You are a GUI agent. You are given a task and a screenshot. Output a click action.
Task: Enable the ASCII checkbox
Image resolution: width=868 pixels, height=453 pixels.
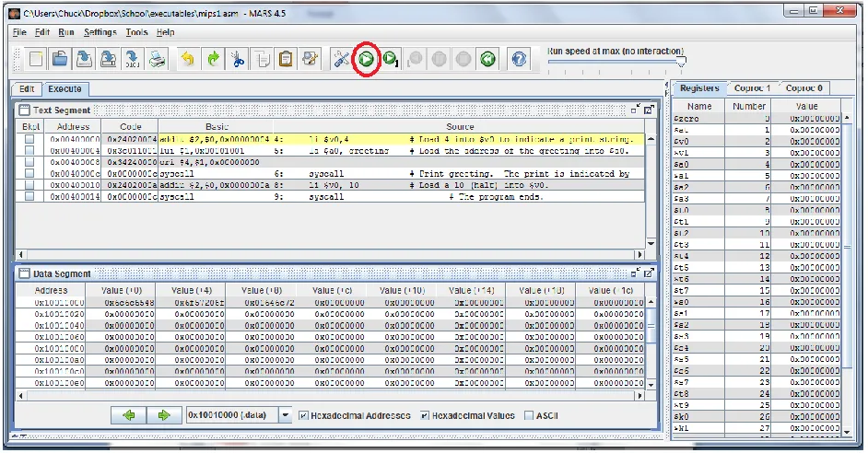coord(529,415)
